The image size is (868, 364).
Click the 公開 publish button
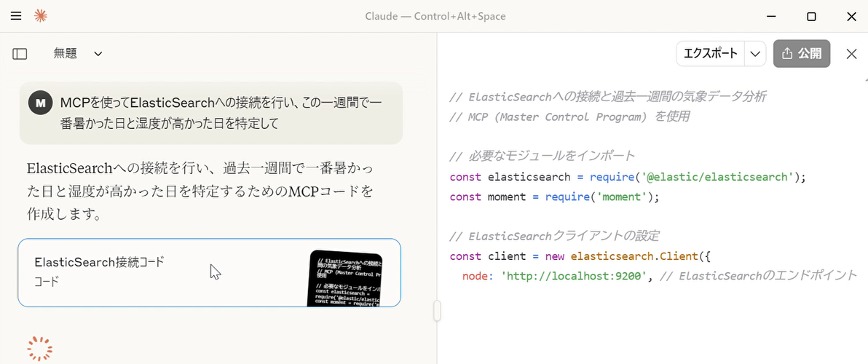pos(802,54)
